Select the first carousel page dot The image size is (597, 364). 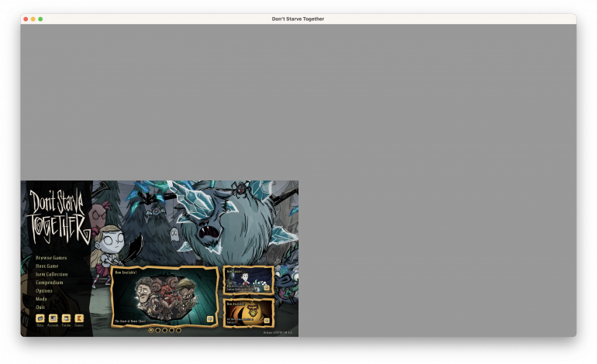(x=150, y=330)
